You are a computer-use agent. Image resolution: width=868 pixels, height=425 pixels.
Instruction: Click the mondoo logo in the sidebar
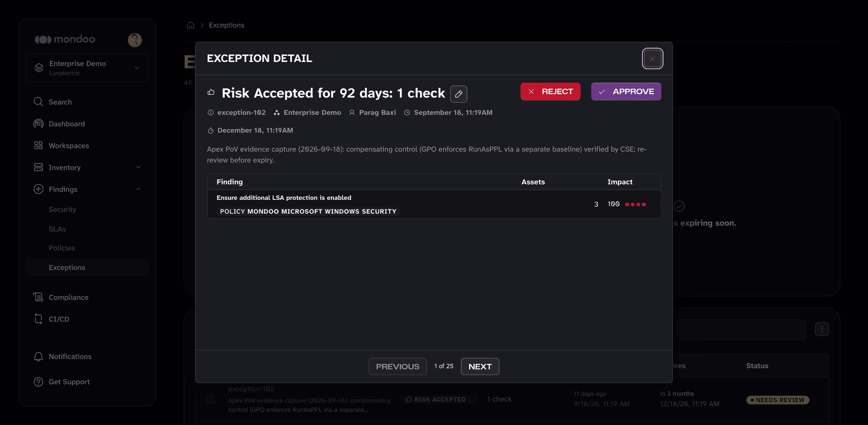click(x=65, y=39)
